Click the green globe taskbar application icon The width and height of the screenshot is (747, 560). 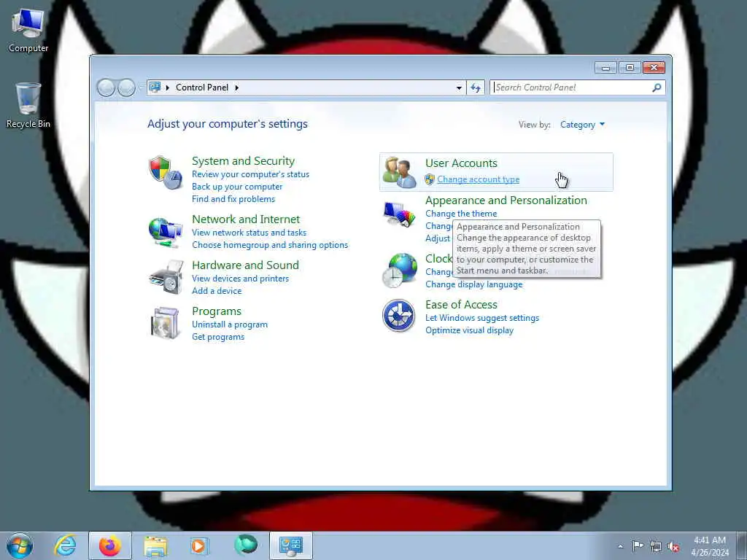click(x=246, y=545)
